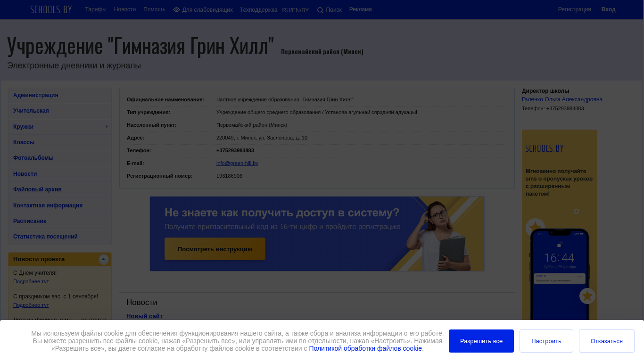The image size is (644, 362).
Task: Switch language via RU/EN/BY
Action: tap(296, 10)
